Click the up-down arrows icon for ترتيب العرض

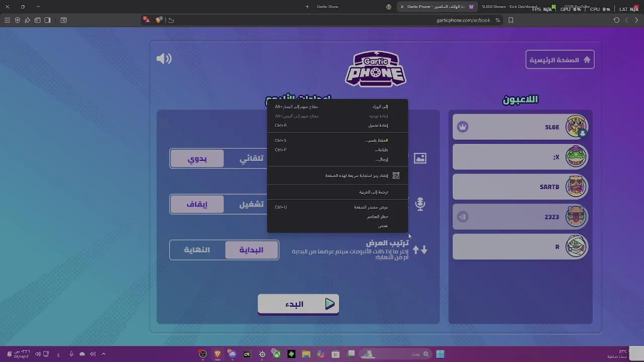pos(420,250)
